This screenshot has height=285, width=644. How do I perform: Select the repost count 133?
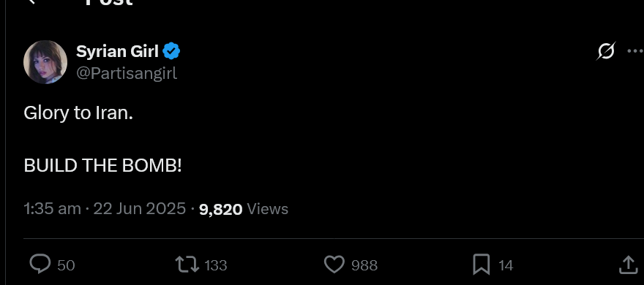216,266
